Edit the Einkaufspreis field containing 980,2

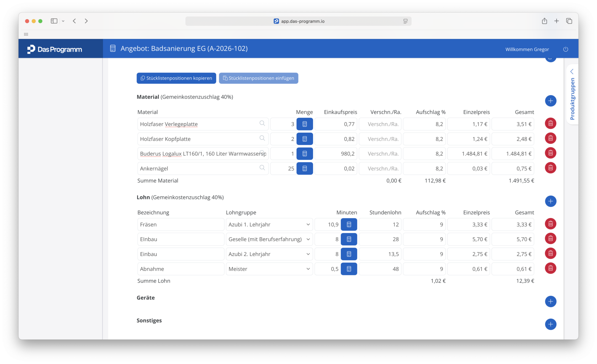pyautogui.click(x=336, y=154)
